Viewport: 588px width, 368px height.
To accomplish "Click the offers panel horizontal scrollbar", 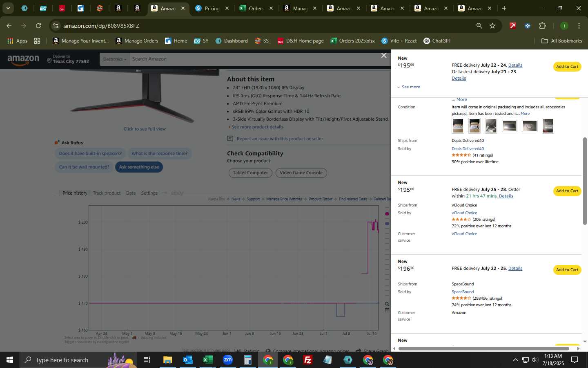I will click(x=483, y=349).
